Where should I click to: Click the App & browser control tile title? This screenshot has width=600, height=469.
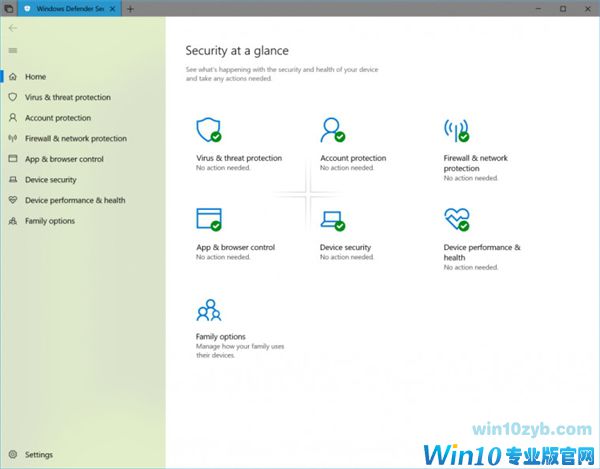pyautogui.click(x=236, y=248)
